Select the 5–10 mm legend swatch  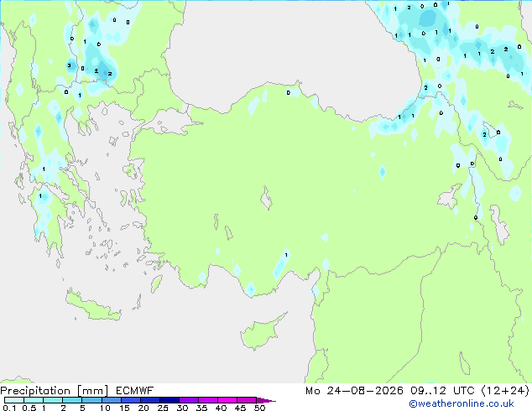tap(91, 400)
